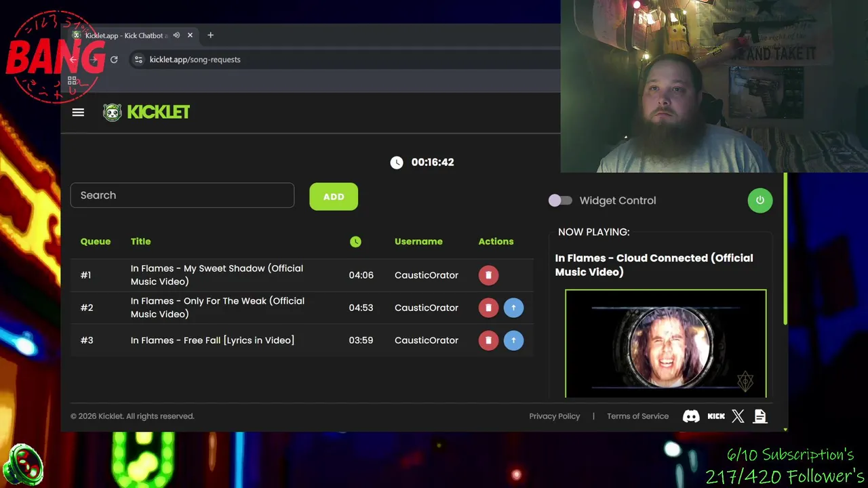
Task: Click the kicklet.app/song-requests address bar
Action: click(x=195, y=60)
